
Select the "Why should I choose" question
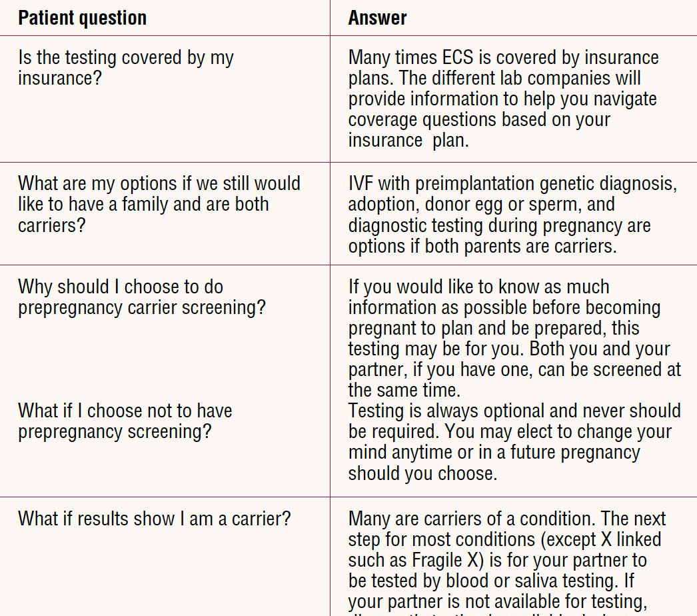[x=141, y=297]
